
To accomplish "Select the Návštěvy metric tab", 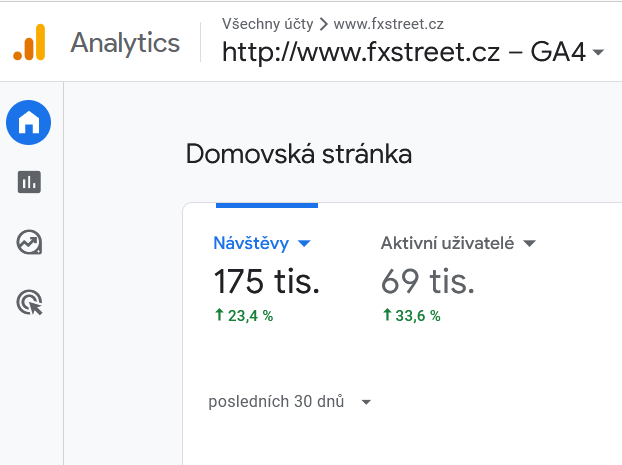I will (262, 244).
